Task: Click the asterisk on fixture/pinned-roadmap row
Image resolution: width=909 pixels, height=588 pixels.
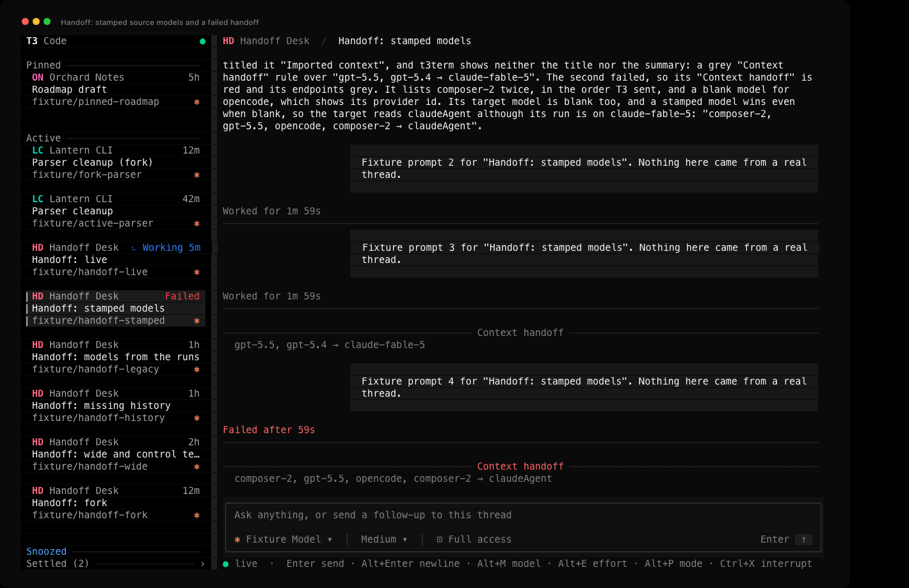Action: (197, 102)
